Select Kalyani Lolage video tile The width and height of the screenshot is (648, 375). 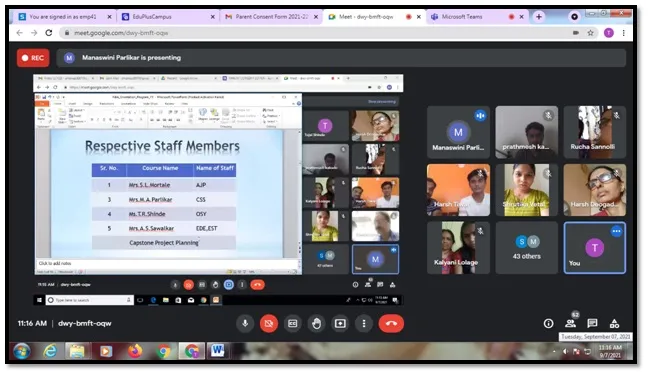458,247
